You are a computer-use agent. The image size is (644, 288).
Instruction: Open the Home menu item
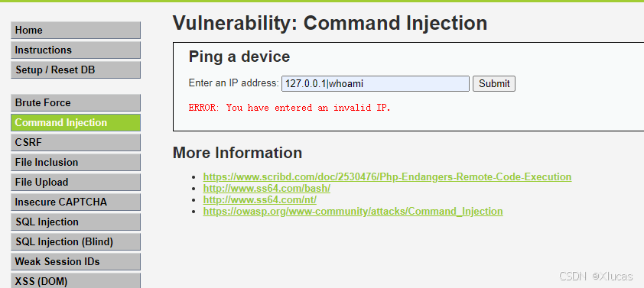tap(76, 31)
